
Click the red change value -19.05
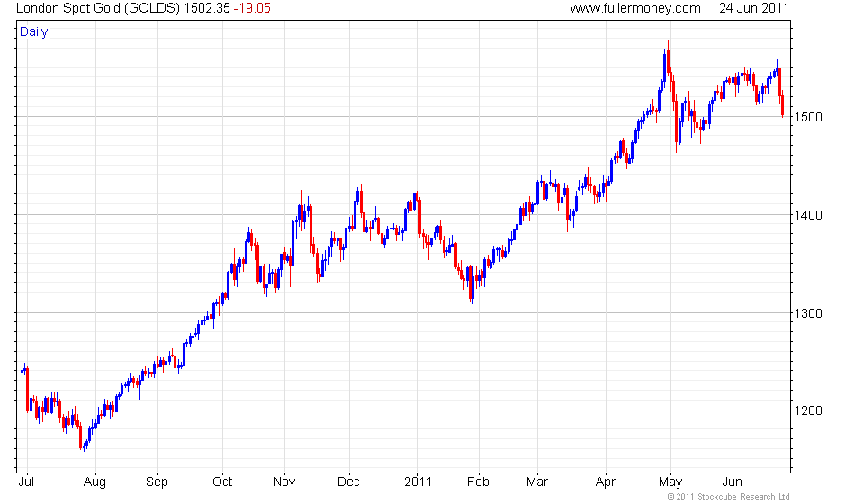(252, 8)
